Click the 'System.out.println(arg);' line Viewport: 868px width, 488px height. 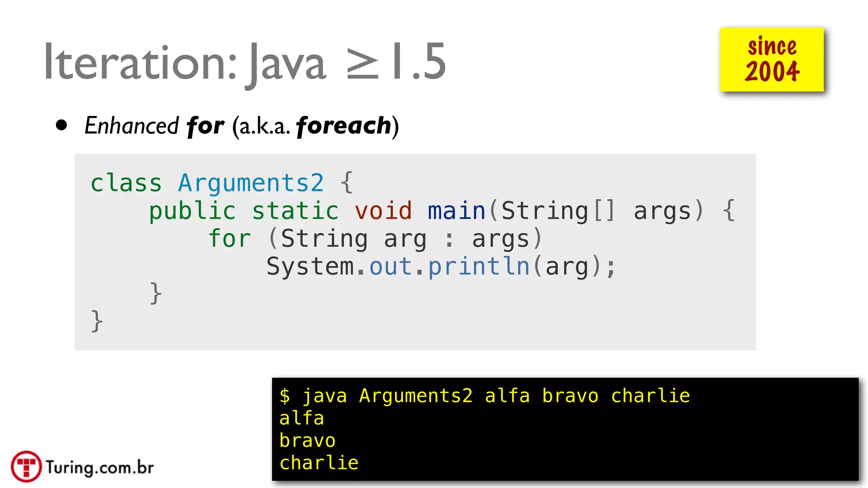tap(441, 266)
